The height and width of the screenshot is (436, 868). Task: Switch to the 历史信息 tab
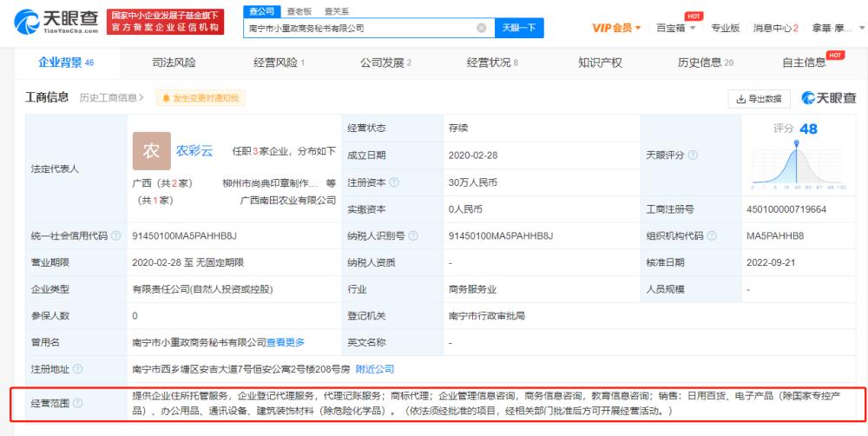705,63
